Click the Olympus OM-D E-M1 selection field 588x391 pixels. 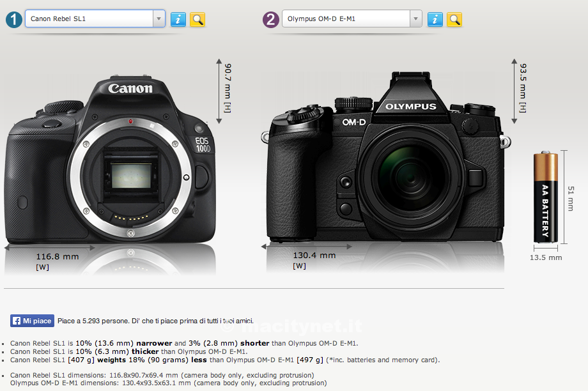352,19
